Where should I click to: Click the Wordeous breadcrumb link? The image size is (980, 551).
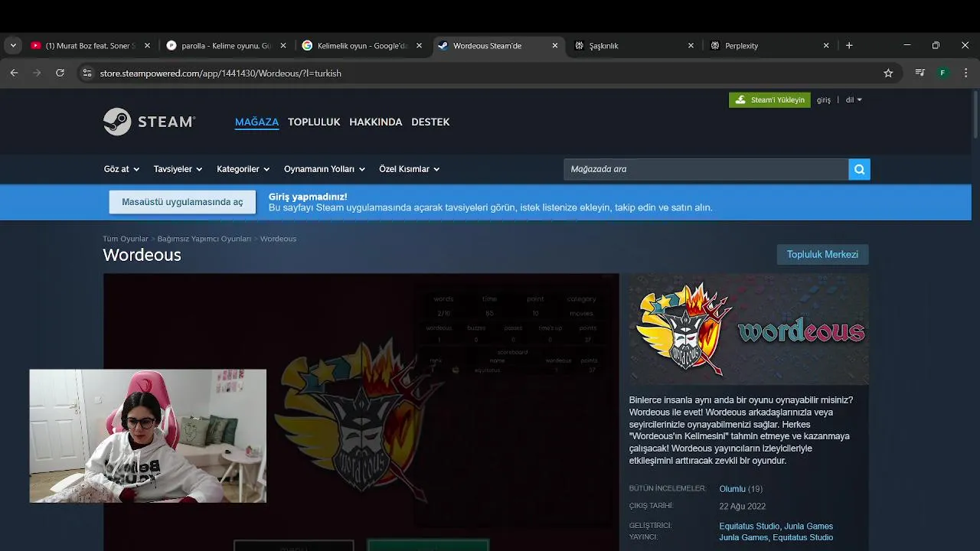pos(278,239)
